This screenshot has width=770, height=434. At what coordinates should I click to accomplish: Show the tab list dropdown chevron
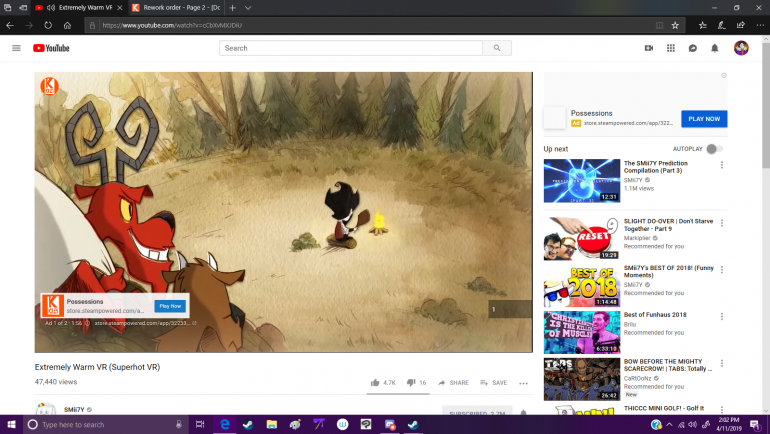(x=248, y=7)
